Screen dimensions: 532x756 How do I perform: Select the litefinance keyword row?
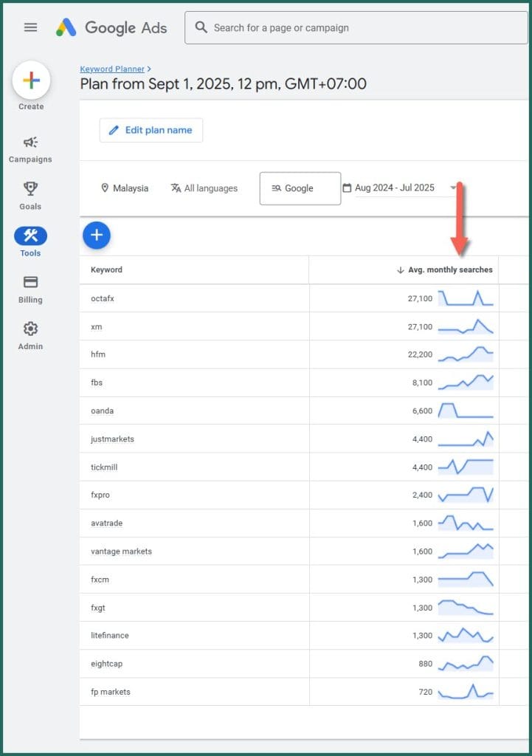303,636
